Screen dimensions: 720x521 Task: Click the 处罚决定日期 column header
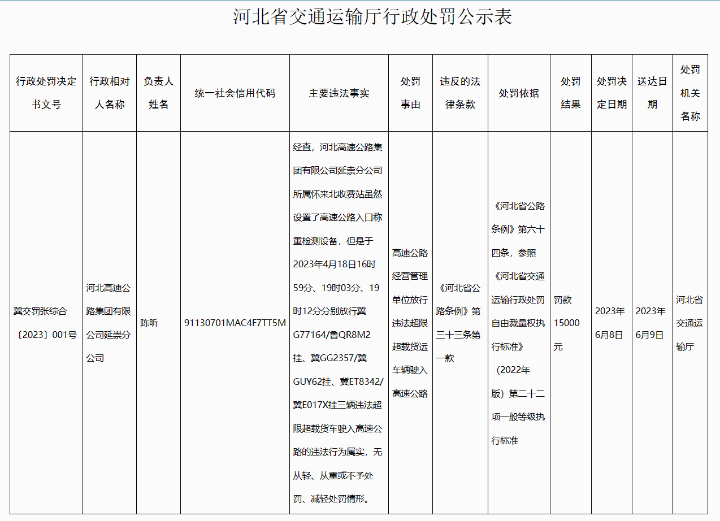point(612,93)
